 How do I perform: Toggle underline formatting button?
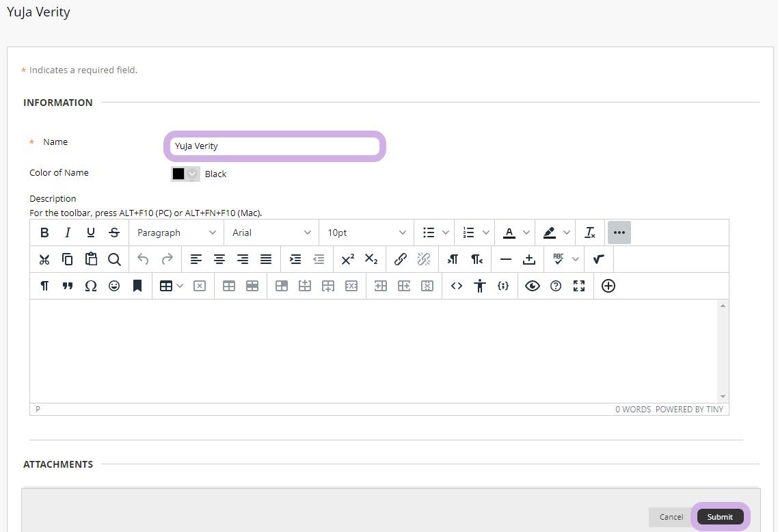point(91,232)
